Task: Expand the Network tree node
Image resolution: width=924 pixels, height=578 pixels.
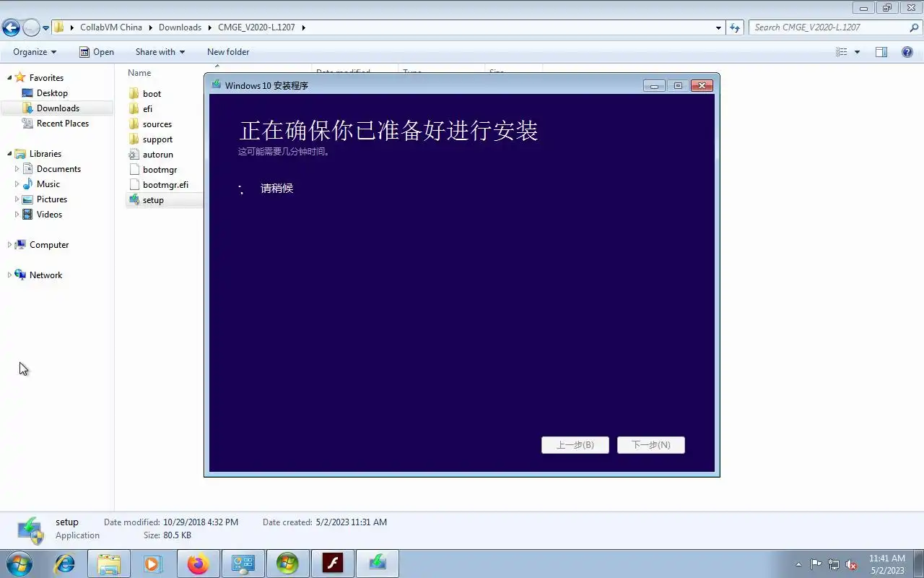Action: [x=9, y=275]
